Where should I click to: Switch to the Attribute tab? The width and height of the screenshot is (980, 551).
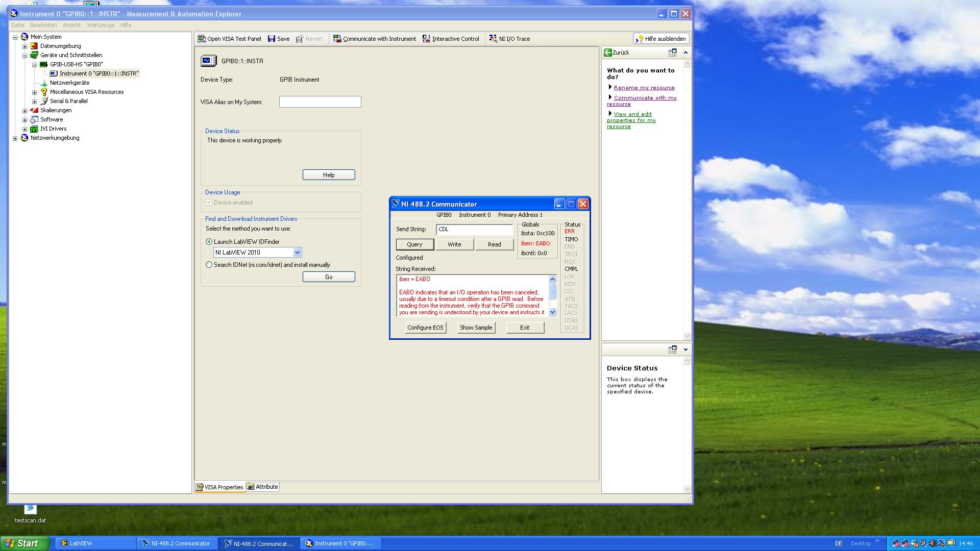263,487
